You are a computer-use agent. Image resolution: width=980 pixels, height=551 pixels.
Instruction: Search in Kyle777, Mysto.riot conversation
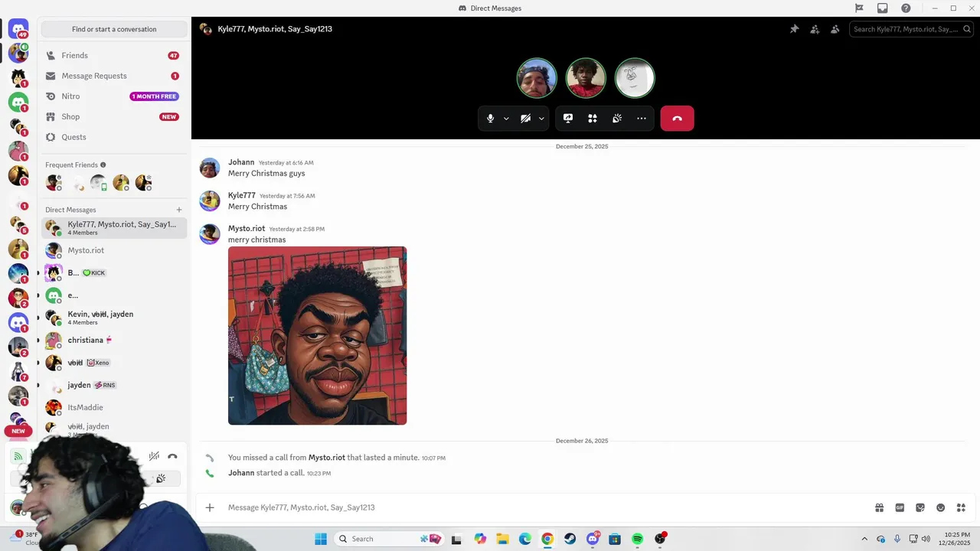[911, 29]
